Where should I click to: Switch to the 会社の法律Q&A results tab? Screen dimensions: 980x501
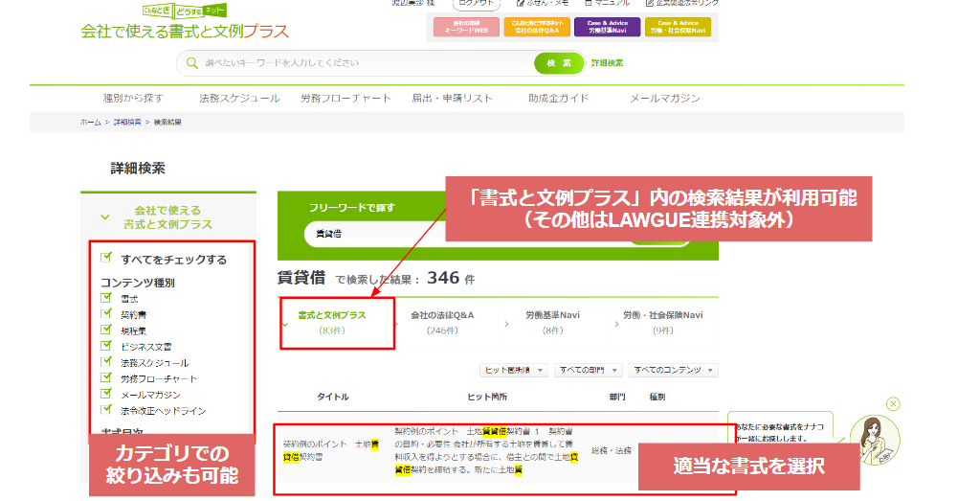[x=442, y=321]
